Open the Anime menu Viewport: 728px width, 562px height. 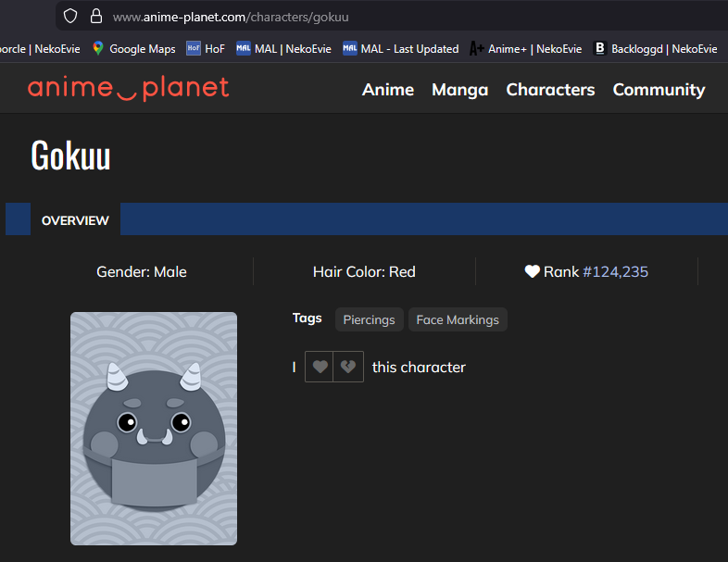click(388, 90)
